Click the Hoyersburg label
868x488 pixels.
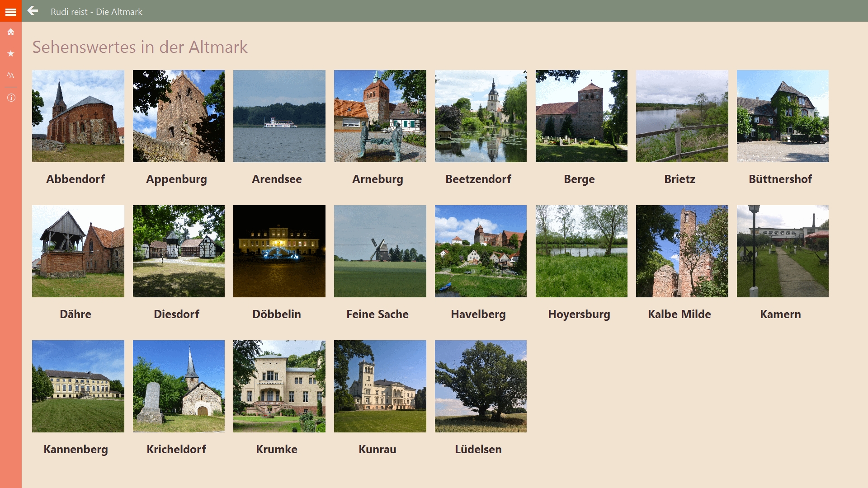point(579,314)
